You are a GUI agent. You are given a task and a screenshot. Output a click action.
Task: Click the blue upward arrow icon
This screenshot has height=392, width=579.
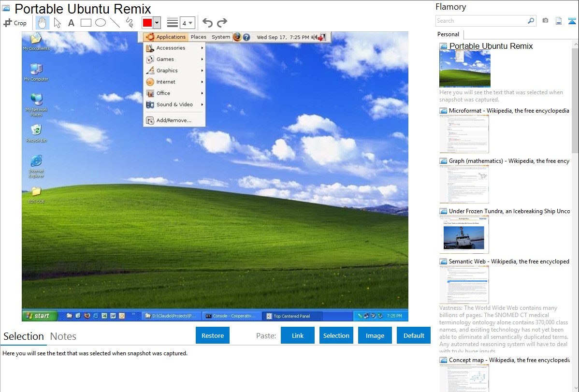pyautogui.click(x=572, y=21)
